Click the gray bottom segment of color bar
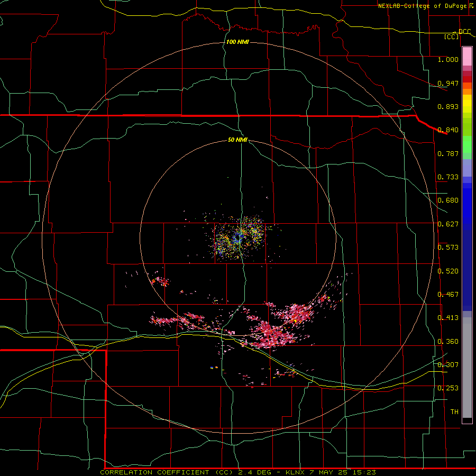 467,368
